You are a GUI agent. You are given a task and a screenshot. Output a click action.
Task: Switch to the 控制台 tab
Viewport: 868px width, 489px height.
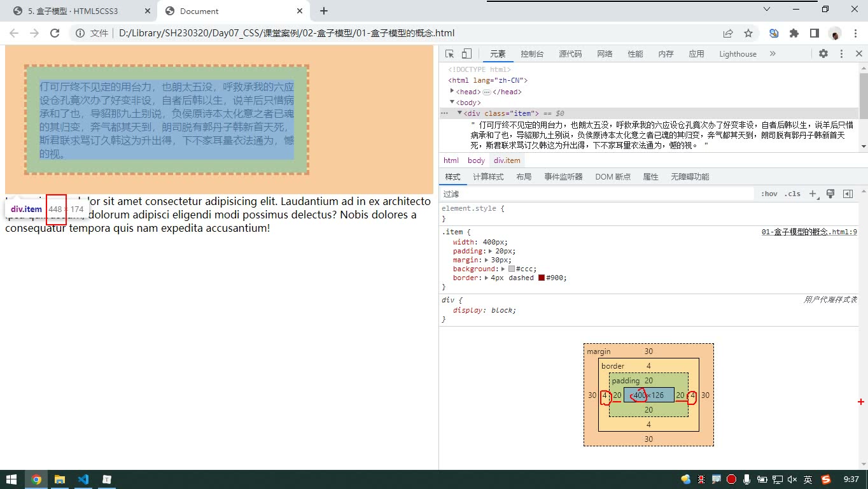tap(532, 54)
